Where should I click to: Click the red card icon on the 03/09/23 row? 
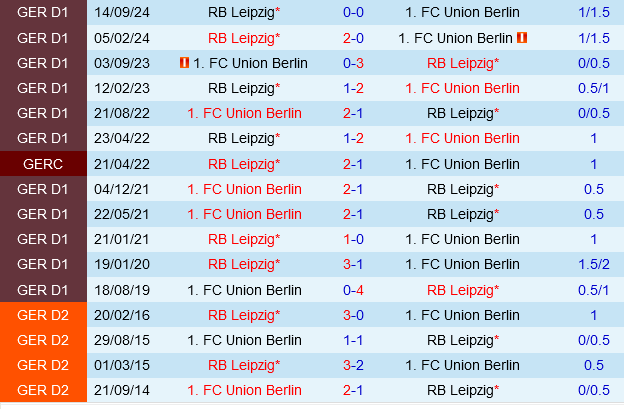pos(184,63)
